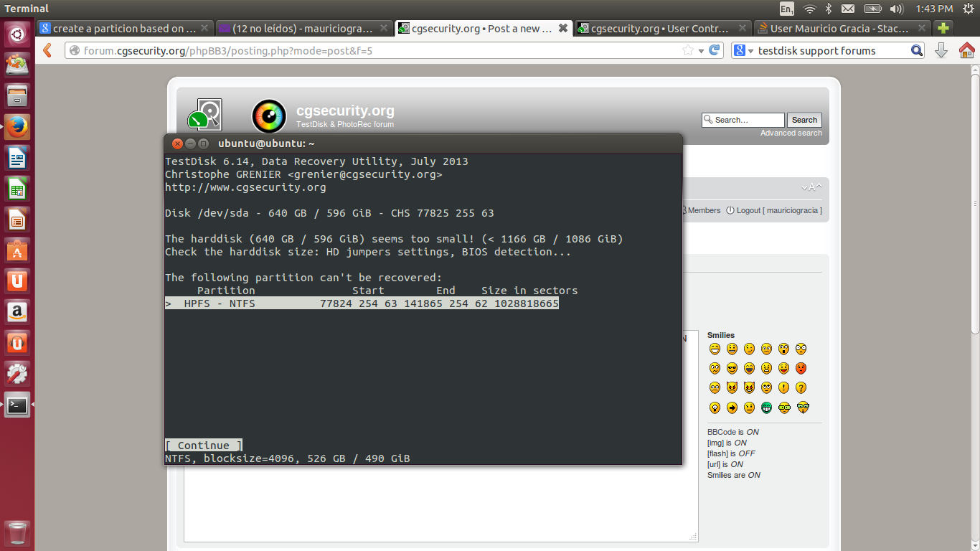Insert the bearded geek smiley
Screen dimensions: 980x551
point(803,408)
